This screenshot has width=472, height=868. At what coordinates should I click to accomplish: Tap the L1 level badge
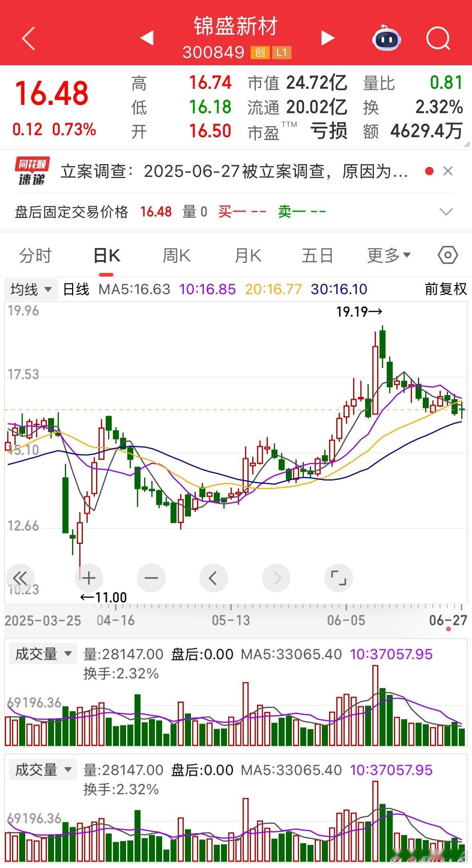[x=282, y=52]
